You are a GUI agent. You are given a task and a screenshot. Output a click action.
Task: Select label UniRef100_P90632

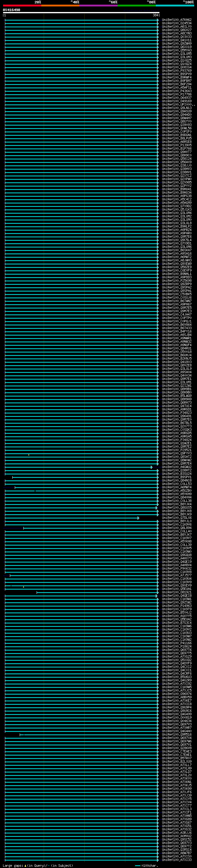[x=176, y=568]
